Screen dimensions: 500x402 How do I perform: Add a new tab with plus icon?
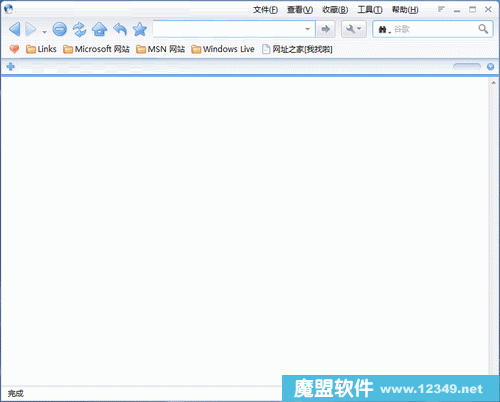point(11,66)
